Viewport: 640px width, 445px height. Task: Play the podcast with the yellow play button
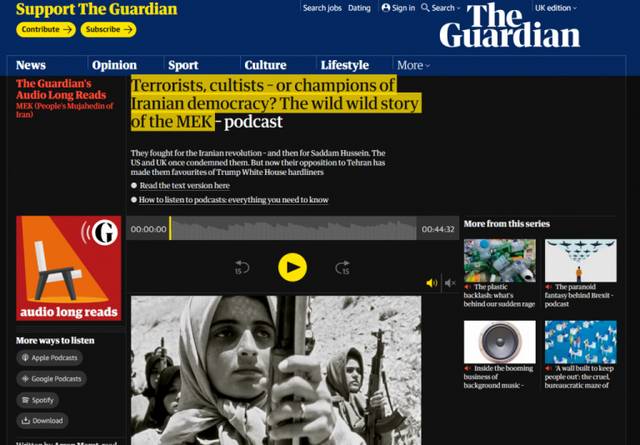[292, 267]
